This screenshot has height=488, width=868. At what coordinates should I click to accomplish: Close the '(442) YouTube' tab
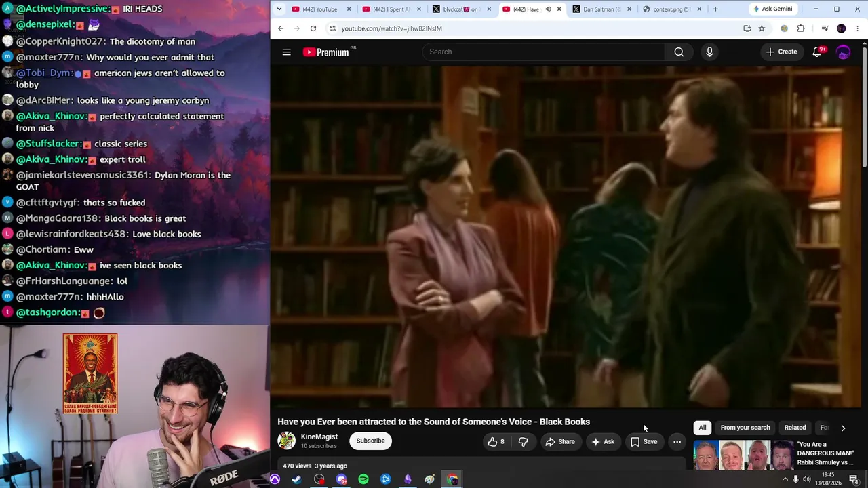pos(349,9)
